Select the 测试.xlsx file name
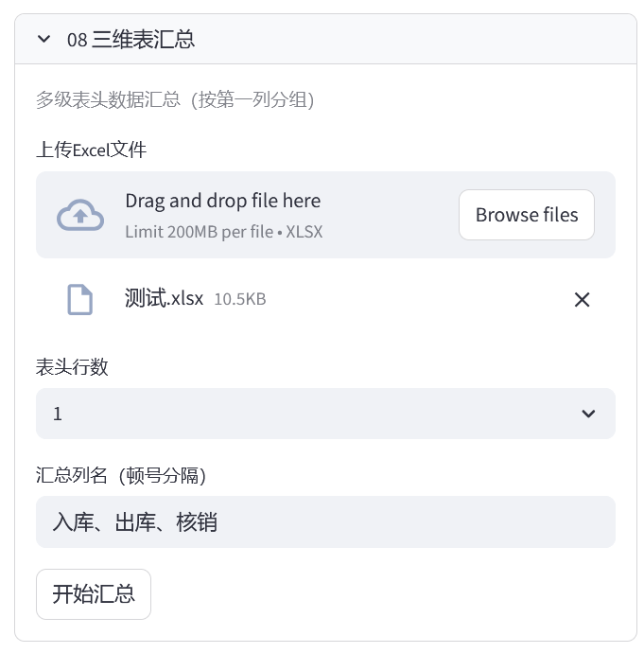 (164, 298)
